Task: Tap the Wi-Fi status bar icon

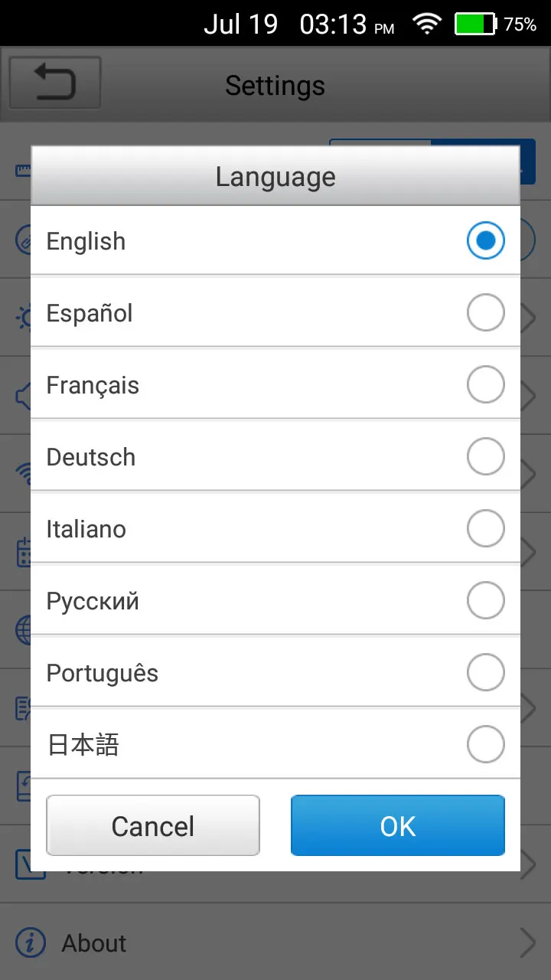Action: [x=427, y=24]
